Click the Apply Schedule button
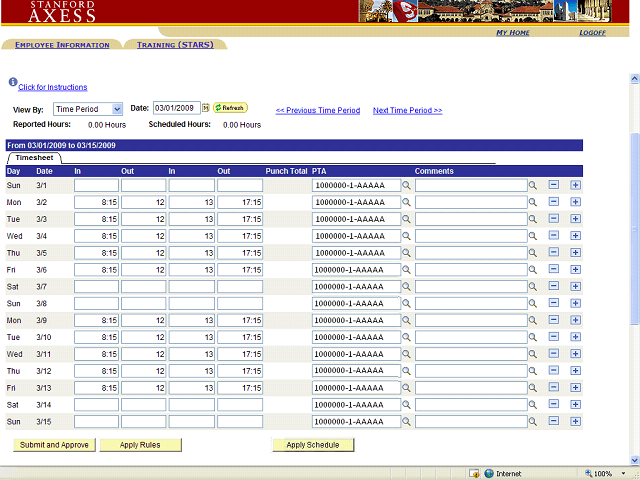Screen dimensions: 640x480 point(313,445)
